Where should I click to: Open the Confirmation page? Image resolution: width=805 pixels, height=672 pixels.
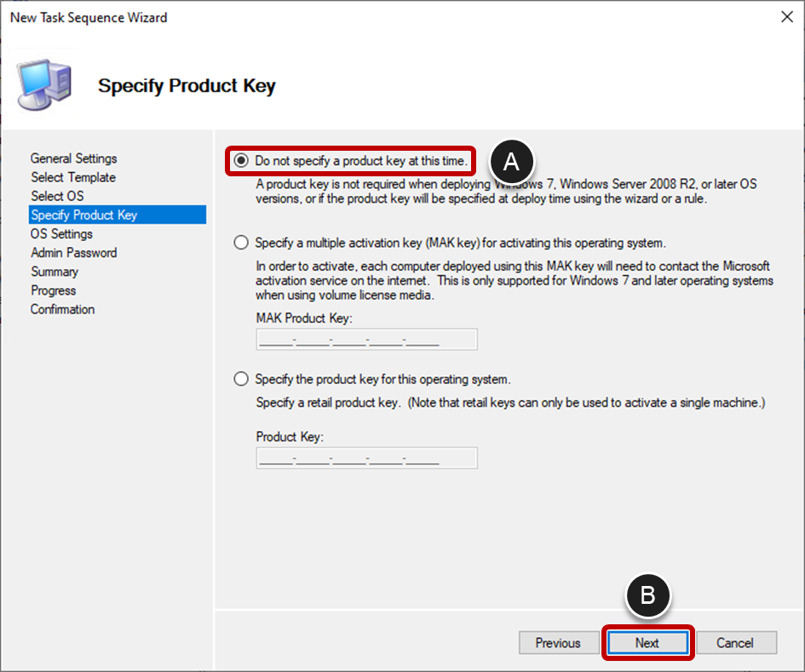tap(62, 309)
